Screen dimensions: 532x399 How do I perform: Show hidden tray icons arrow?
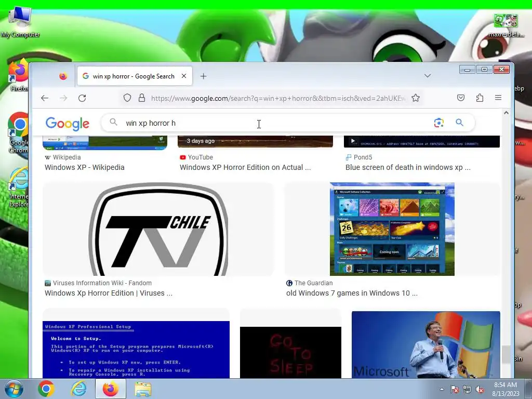coord(442,389)
